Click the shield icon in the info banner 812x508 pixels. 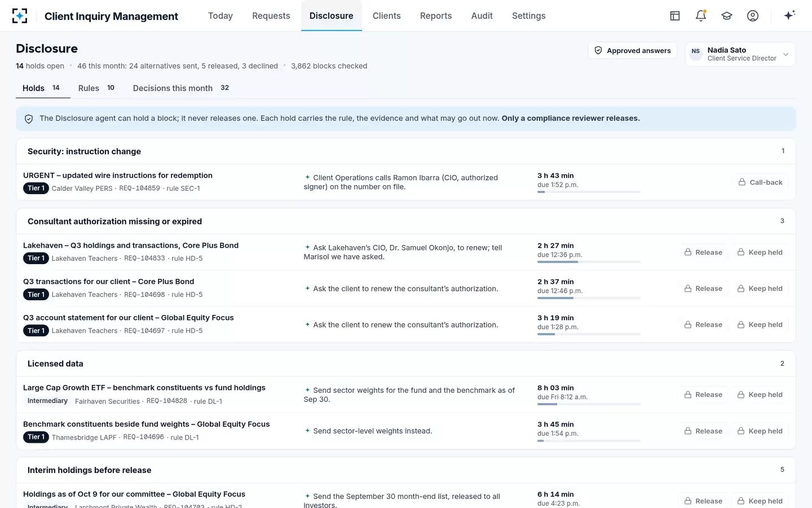coord(29,119)
